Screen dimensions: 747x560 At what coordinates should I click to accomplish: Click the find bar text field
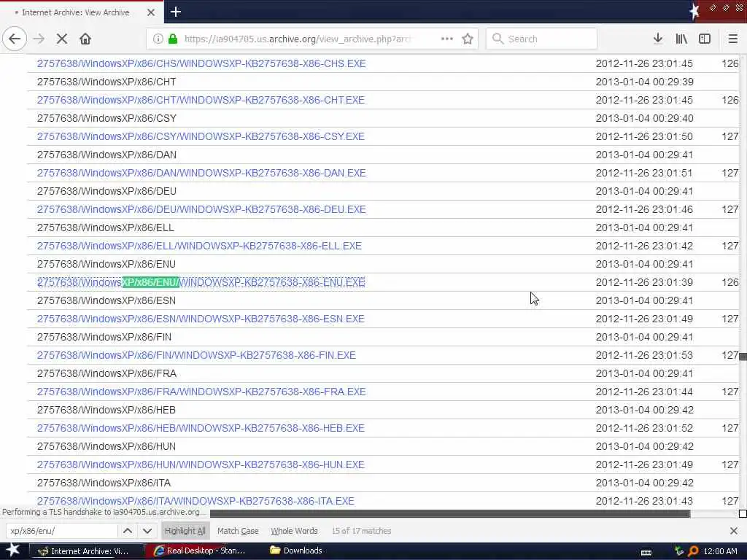click(x=62, y=531)
